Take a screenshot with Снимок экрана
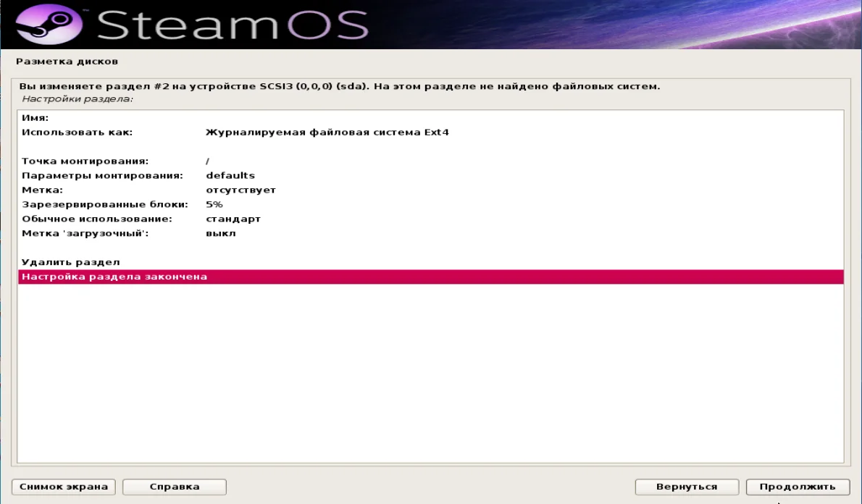This screenshot has width=862, height=504. coord(64,487)
